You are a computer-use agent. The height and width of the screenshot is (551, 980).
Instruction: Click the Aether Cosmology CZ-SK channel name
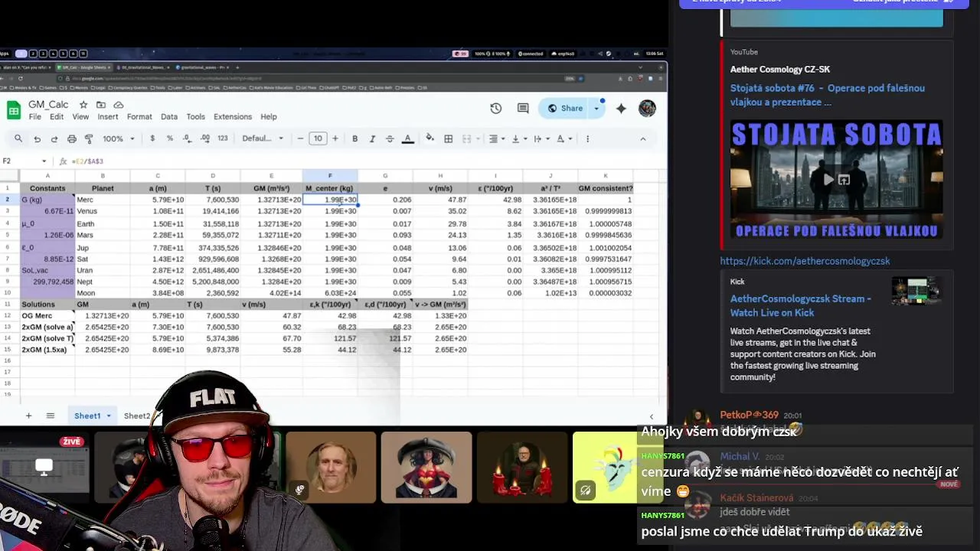click(x=780, y=70)
